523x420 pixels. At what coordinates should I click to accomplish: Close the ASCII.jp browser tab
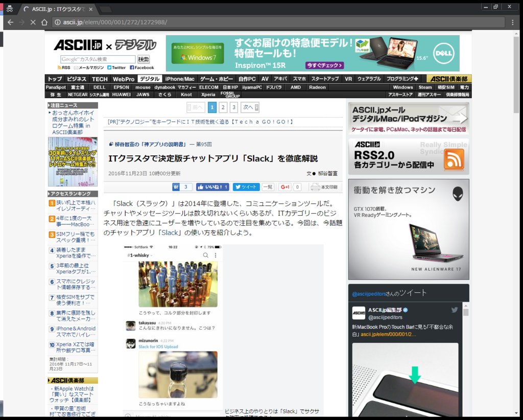(x=90, y=9)
